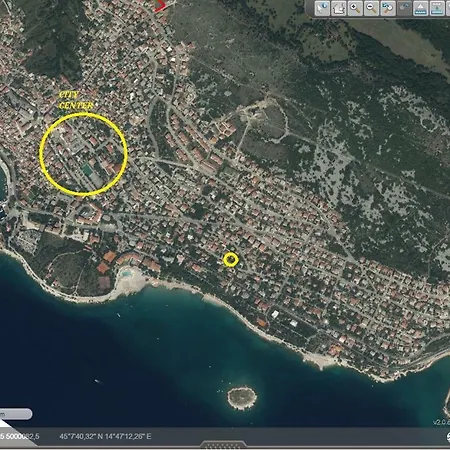Expand the bottom dotted panel handle

223,445
